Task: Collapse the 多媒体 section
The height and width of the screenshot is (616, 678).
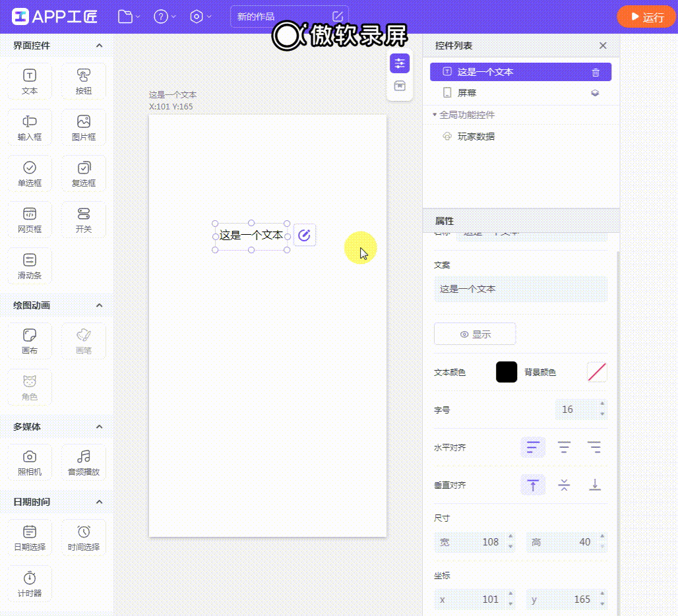Action: (x=99, y=427)
